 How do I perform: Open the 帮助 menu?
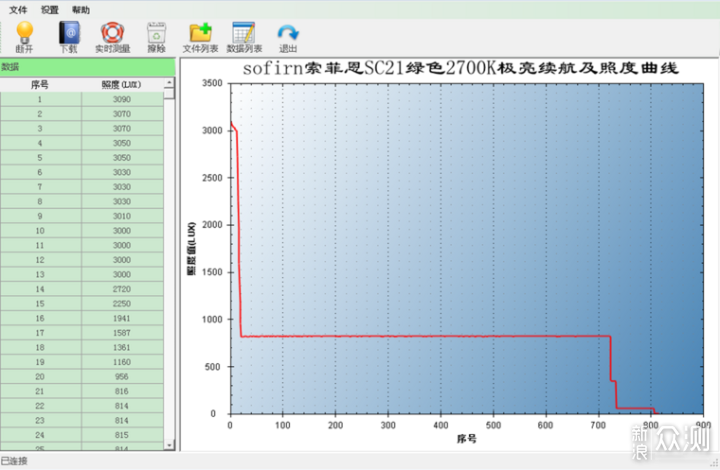81,10
